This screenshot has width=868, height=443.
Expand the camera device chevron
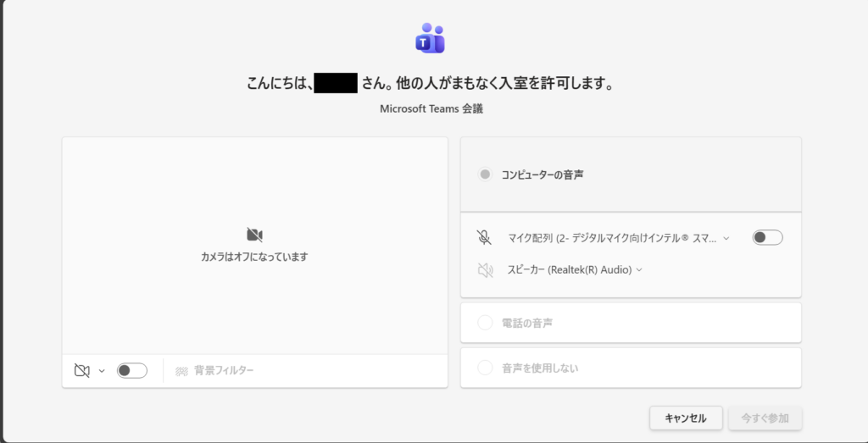[102, 371]
